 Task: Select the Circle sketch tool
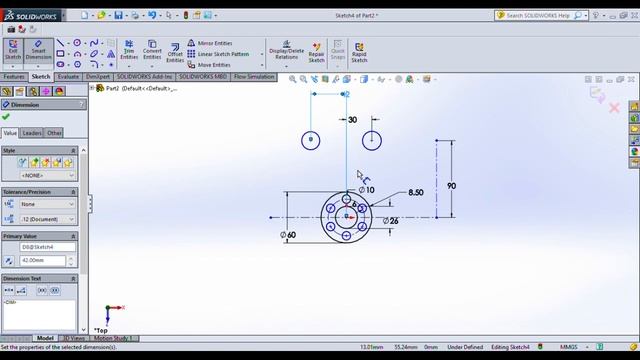pyautogui.click(x=77, y=43)
